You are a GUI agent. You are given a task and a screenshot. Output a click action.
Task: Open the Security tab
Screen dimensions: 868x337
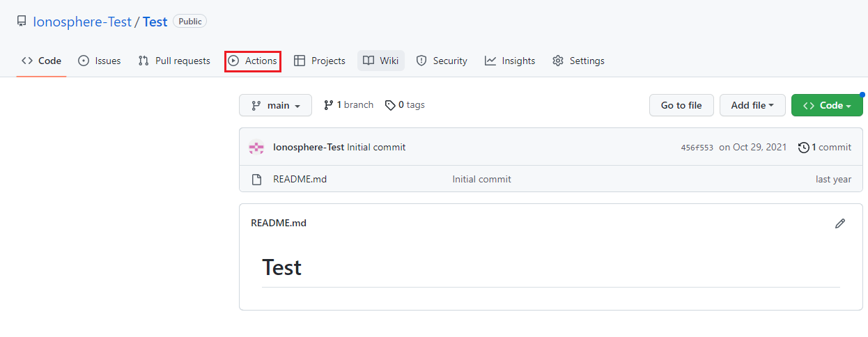tap(442, 61)
